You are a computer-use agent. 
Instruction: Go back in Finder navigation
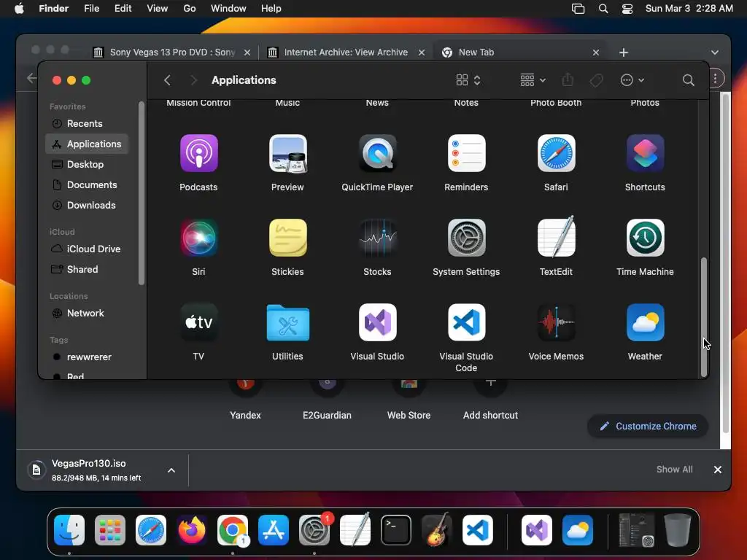point(167,80)
